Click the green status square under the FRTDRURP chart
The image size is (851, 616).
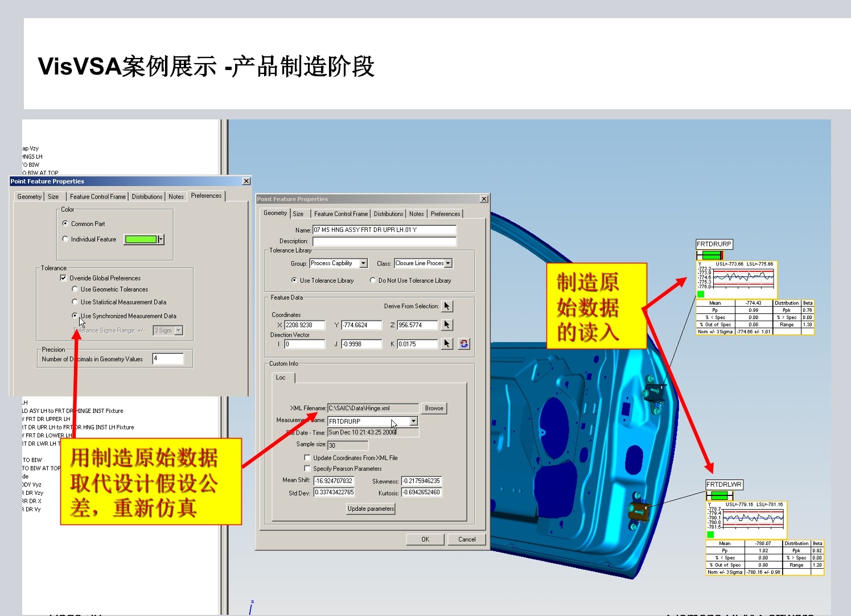tap(701, 293)
